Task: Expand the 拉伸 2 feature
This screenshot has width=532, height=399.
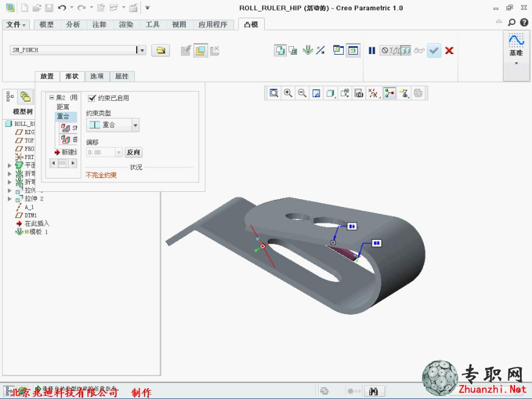Action: click(10, 199)
